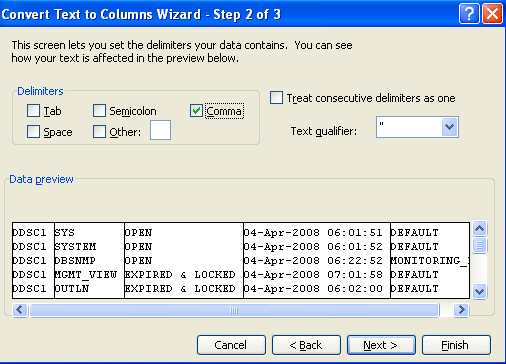Click the vertical scrollbar thumb in preview

tap(479, 246)
